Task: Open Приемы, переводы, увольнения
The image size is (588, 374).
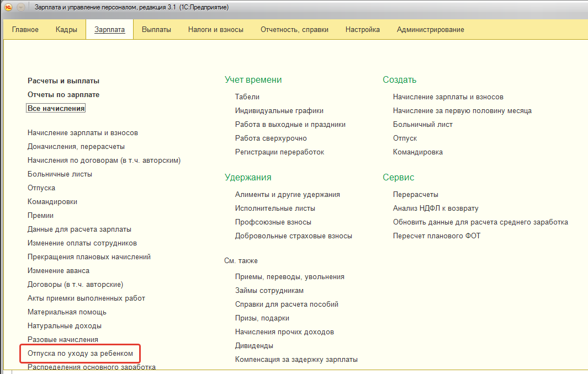Action: click(289, 277)
